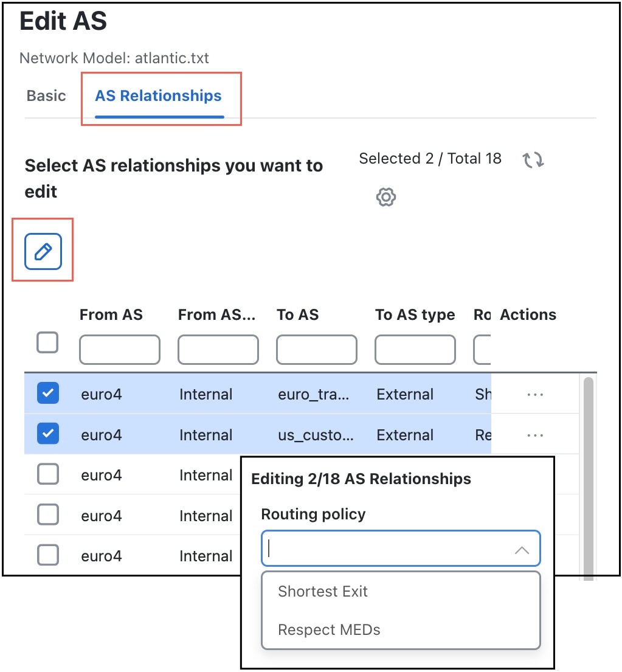The width and height of the screenshot is (622, 672).
Task: Select Shortest Exit from routing options
Action: click(x=322, y=591)
